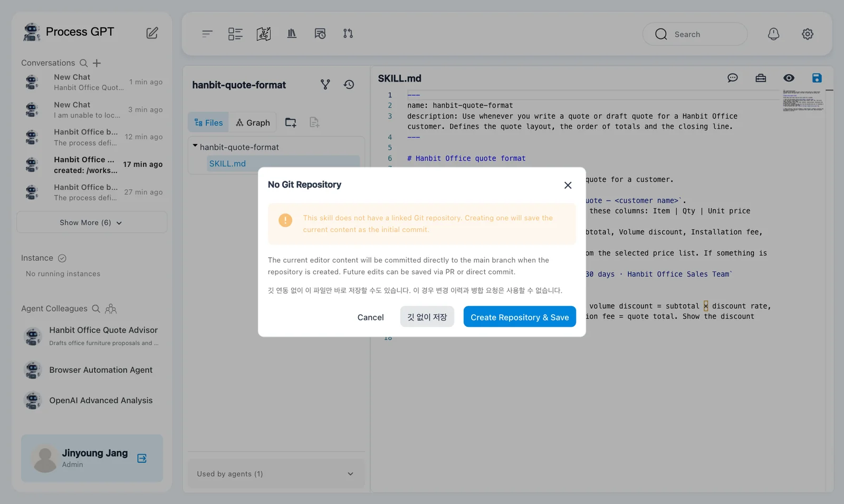Log out via icon beside Jinyoung Jang
Screen dimensions: 844x504
[x=142, y=458]
